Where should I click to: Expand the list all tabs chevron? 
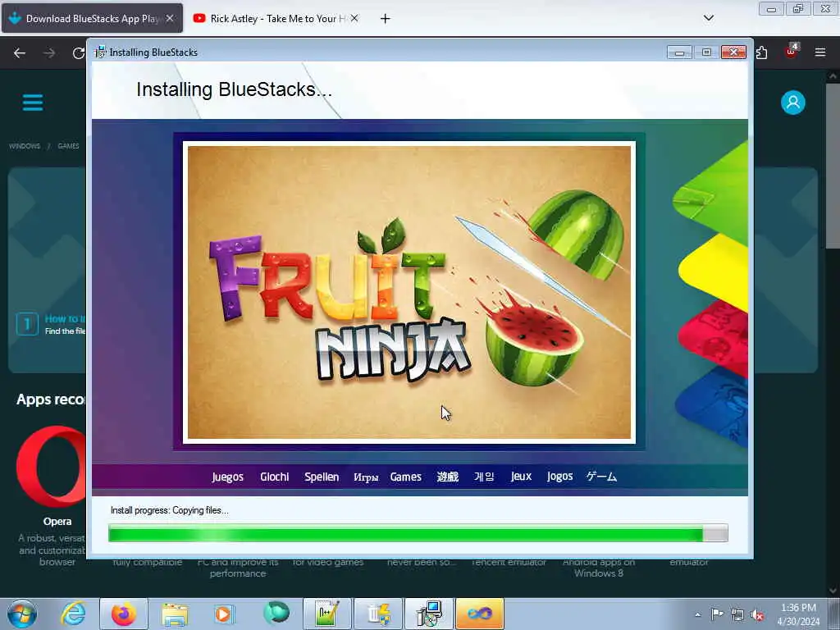pos(708,18)
